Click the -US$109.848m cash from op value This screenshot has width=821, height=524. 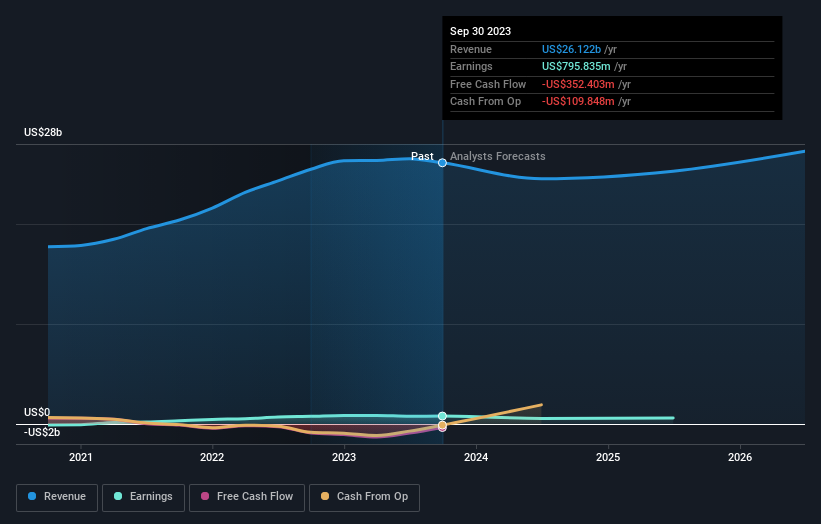click(578, 102)
